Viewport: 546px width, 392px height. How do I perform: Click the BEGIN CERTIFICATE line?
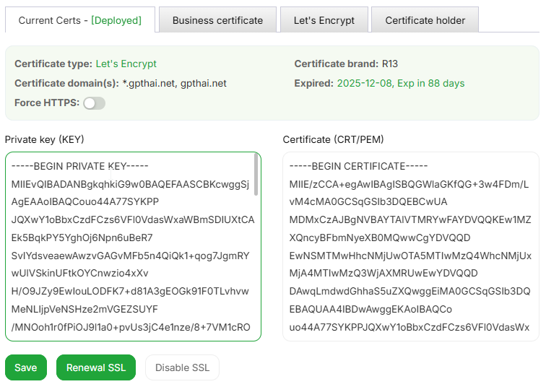pyautogui.click(x=358, y=166)
